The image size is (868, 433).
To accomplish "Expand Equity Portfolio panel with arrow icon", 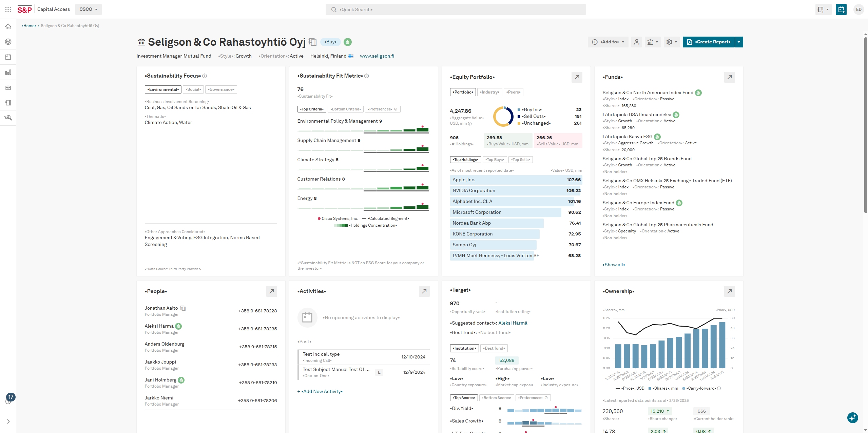I will 577,77.
